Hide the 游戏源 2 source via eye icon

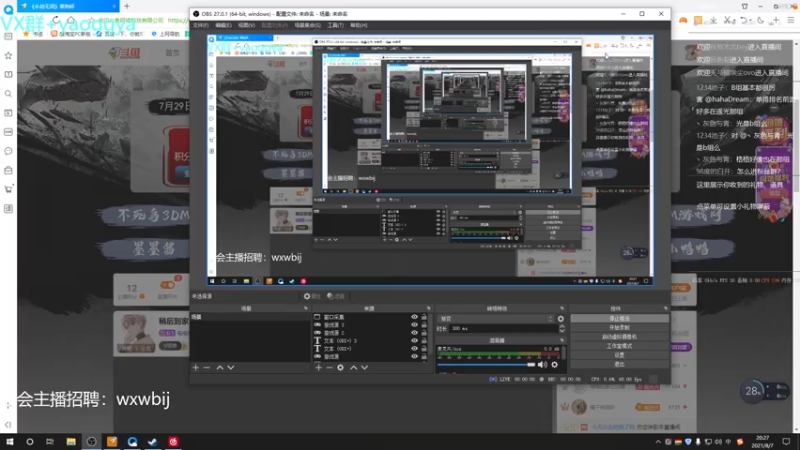(414, 333)
